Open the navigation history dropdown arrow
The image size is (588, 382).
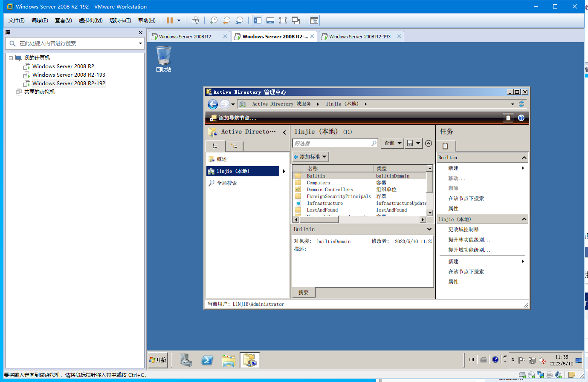233,104
